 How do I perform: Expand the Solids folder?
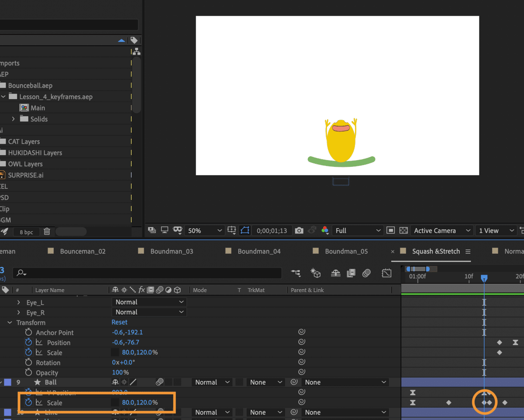[13, 119]
